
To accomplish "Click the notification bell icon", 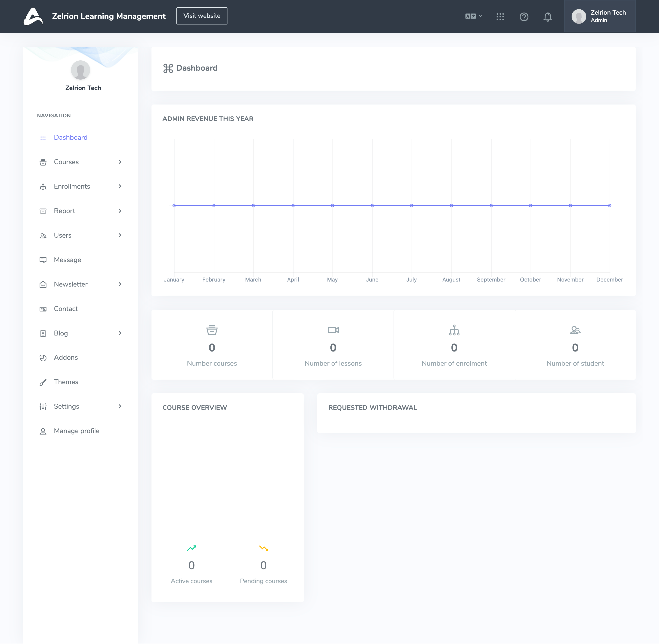I will point(547,16).
